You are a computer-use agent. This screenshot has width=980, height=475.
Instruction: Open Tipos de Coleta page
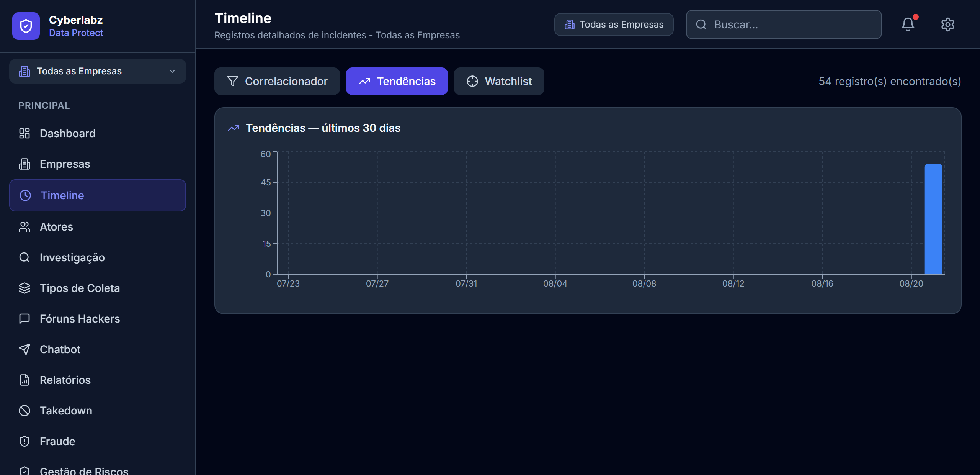click(98, 288)
